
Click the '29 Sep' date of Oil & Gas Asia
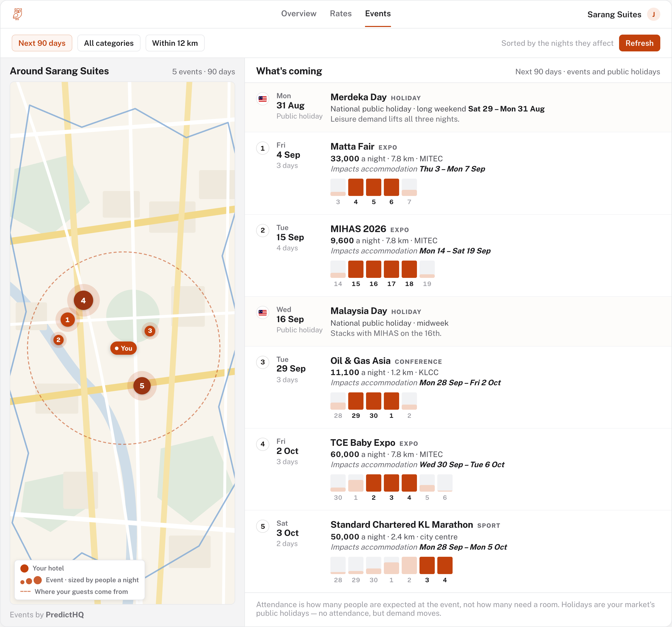[291, 368]
